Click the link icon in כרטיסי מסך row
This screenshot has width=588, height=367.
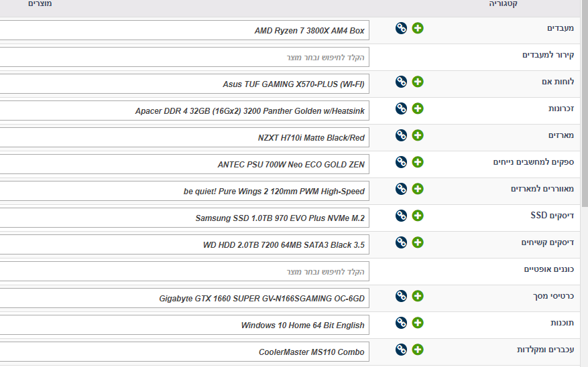pyautogui.click(x=401, y=296)
